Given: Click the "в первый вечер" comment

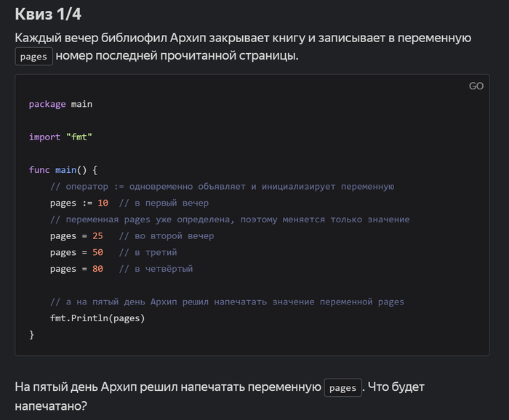Looking at the screenshot, I should tap(164, 203).
